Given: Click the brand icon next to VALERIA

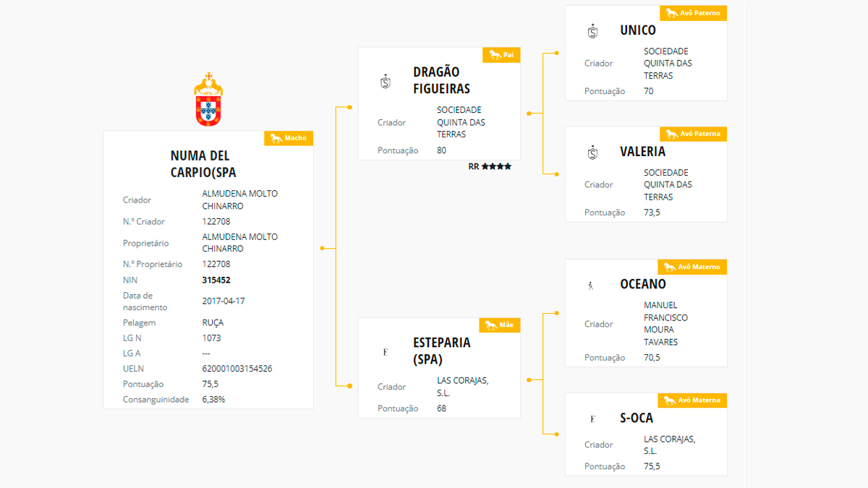Looking at the screenshot, I should (x=593, y=153).
